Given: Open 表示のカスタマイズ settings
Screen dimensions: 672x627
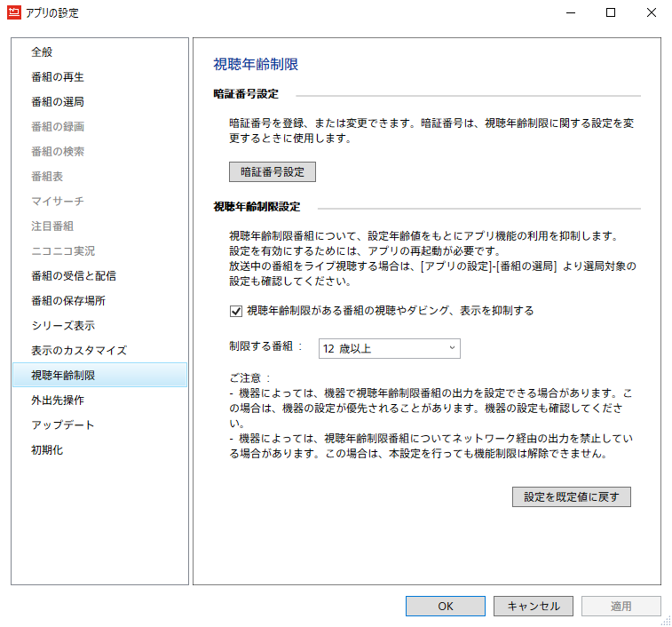Looking at the screenshot, I should [x=79, y=351].
